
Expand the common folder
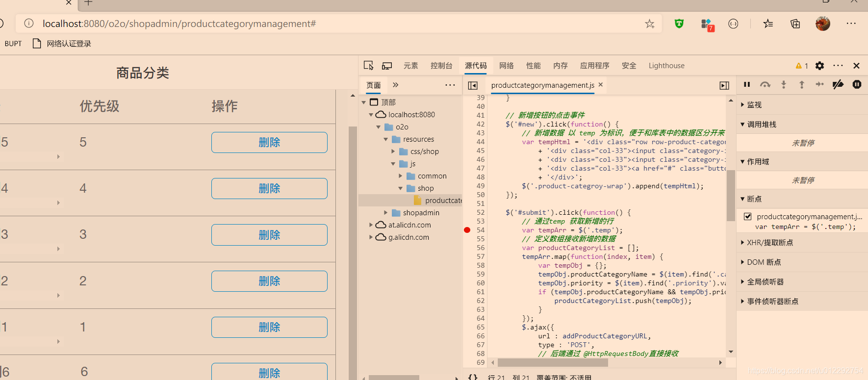(x=401, y=176)
